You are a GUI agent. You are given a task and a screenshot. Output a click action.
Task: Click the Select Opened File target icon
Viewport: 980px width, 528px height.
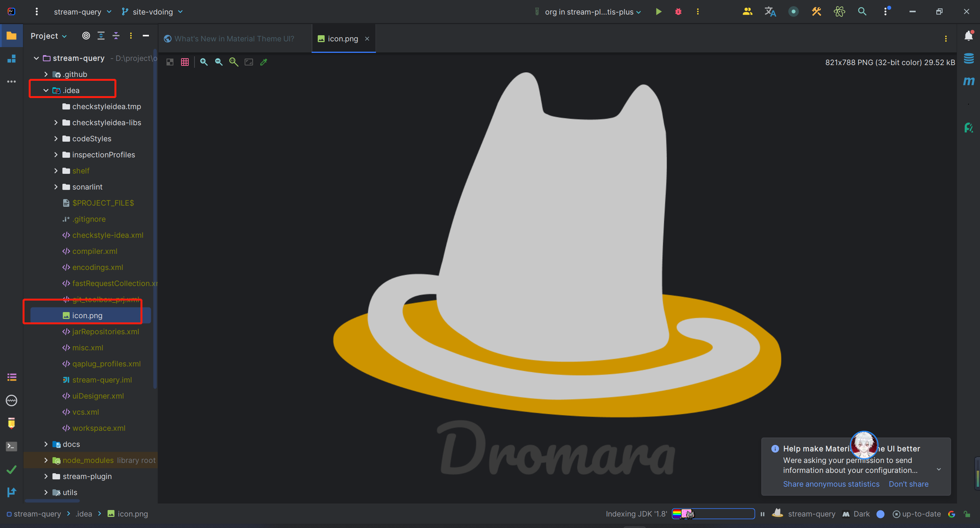(x=86, y=36)
